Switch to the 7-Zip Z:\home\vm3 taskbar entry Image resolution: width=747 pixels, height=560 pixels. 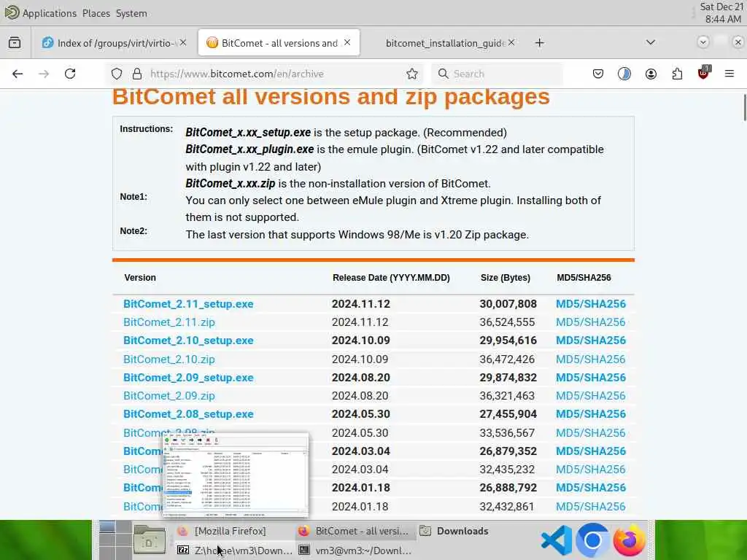(x=233, y=551)
